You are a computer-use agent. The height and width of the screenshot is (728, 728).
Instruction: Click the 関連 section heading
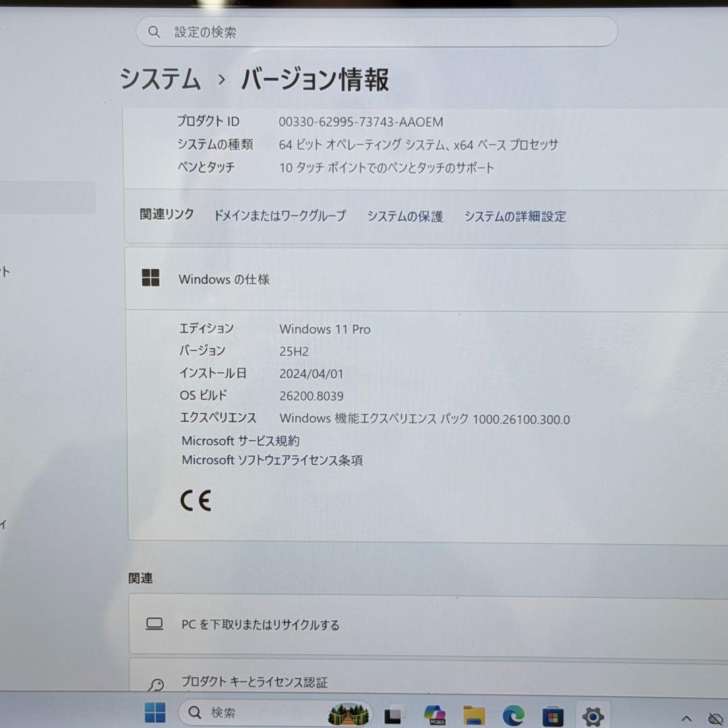pyautogui.click(x=140, y=578)
